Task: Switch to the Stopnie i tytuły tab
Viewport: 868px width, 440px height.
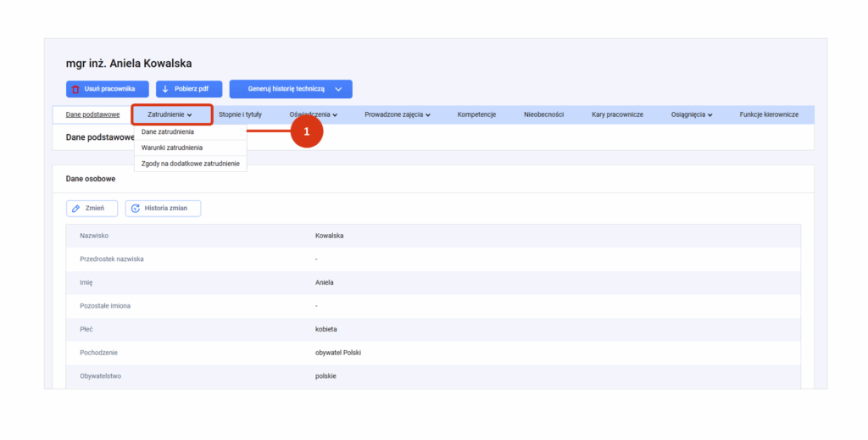Action: tap(240, 114)
